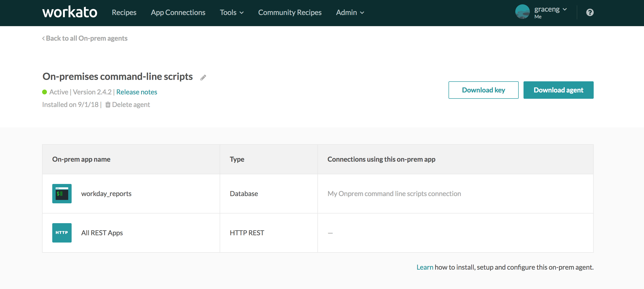This screenshot has width=644, height=289.
Task: Click the workday_reports terminal icon
Action: pyautogui.click(x=62, y=193)
